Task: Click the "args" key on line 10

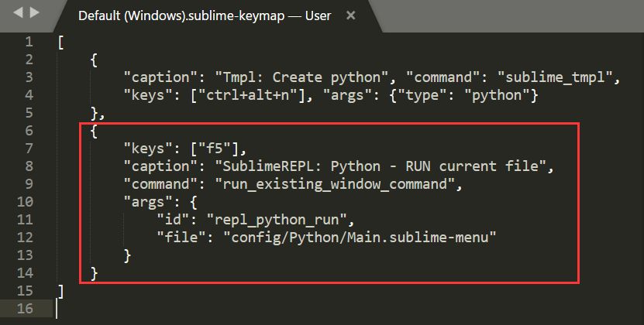Action: pyautogui.click(x=149, y=202)
